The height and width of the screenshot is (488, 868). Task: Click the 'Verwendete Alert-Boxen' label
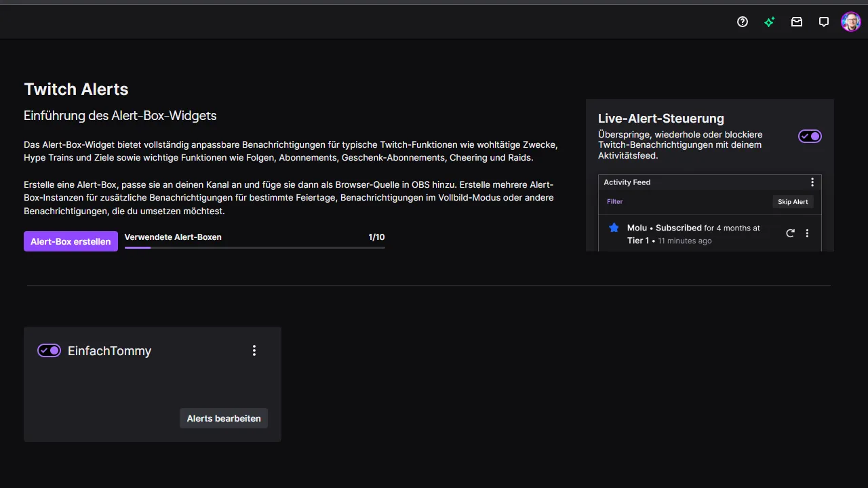(173, 237)
